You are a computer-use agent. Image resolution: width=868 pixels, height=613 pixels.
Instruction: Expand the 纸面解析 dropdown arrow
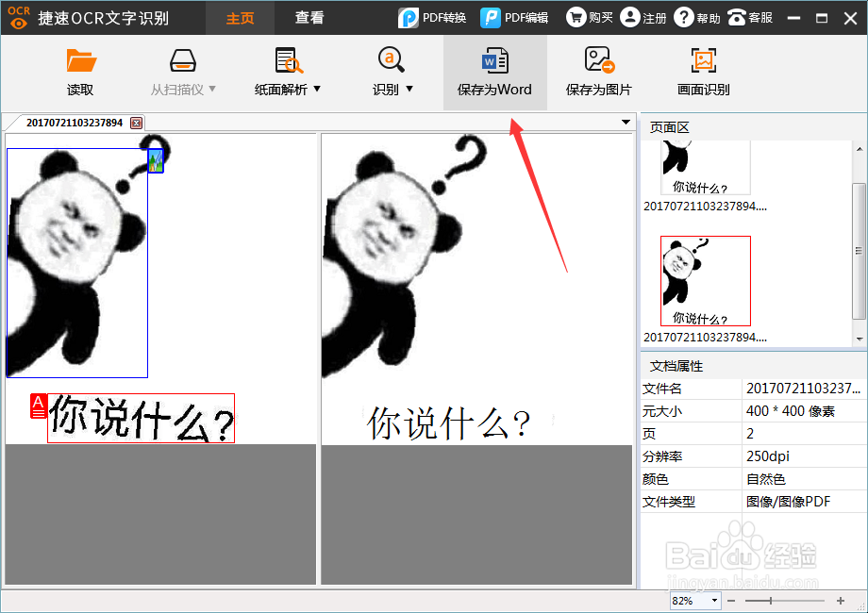tap(317, 89)
